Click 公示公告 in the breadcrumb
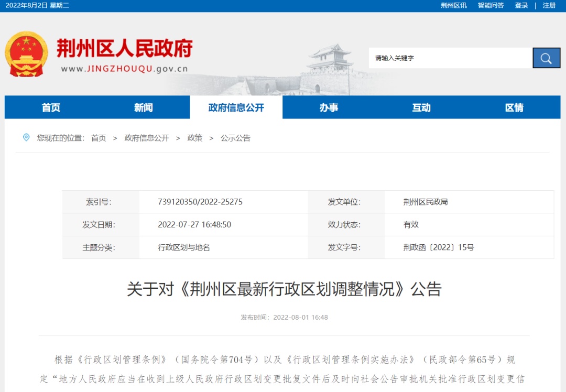Image resolution: width=566 pixels, height=392 pixels. point(235,138)
